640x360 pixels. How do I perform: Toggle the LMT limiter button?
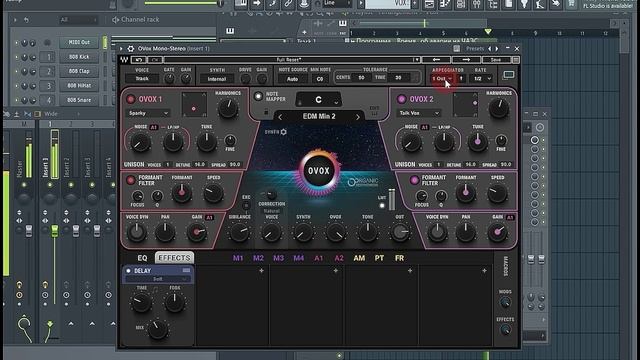(382, 206)
